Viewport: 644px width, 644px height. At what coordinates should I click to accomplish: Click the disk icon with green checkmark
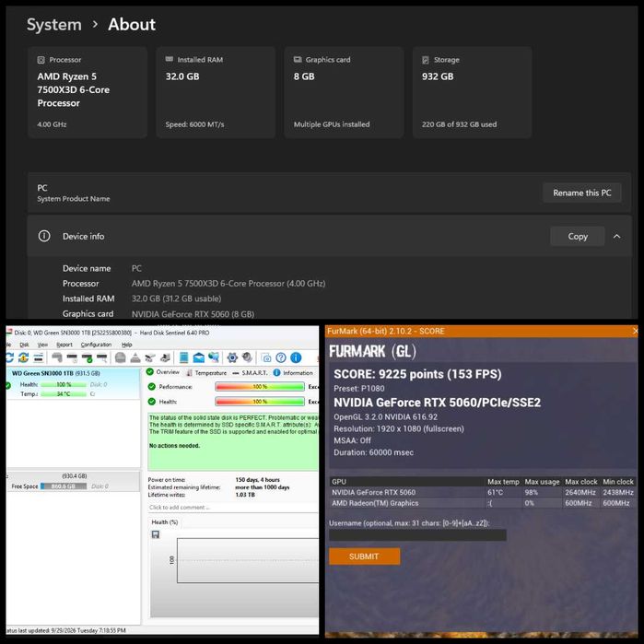tap(88, 357)
